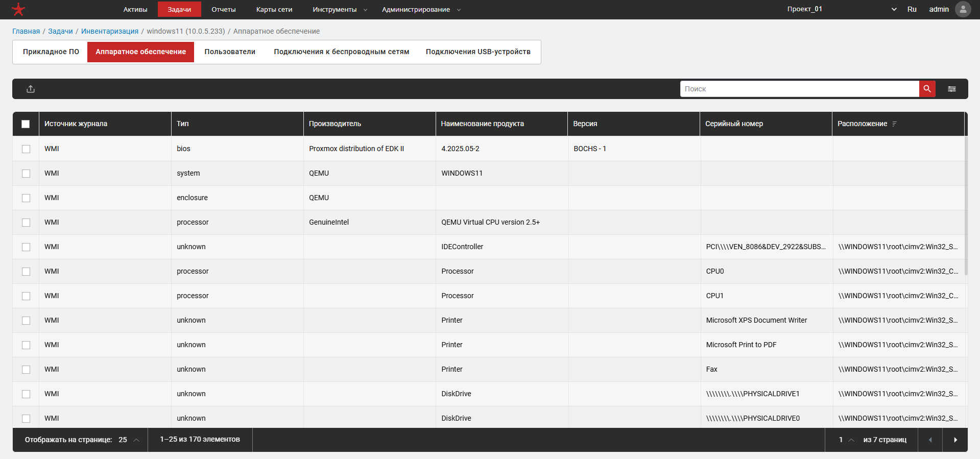This screenshot has height=459, width=980.
Task: Select the Аппаратное обеспечение tab
Action: click(x=141, y=52)
